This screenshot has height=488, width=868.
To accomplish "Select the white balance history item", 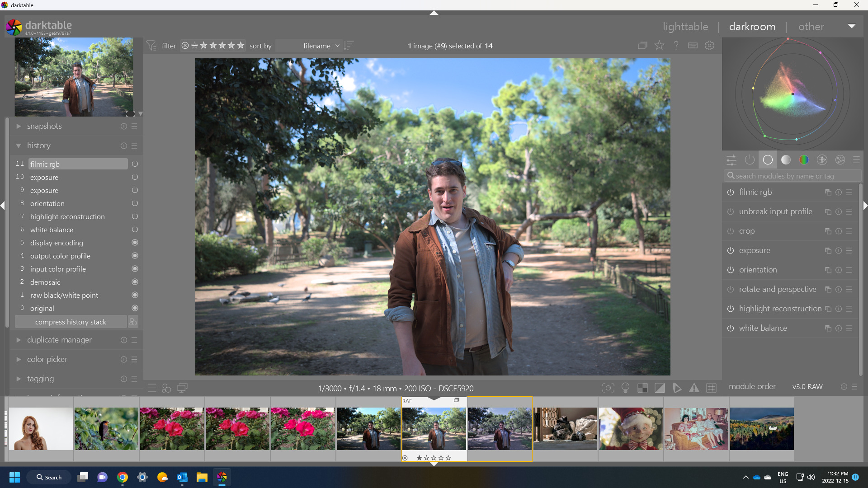I will 52,230.
